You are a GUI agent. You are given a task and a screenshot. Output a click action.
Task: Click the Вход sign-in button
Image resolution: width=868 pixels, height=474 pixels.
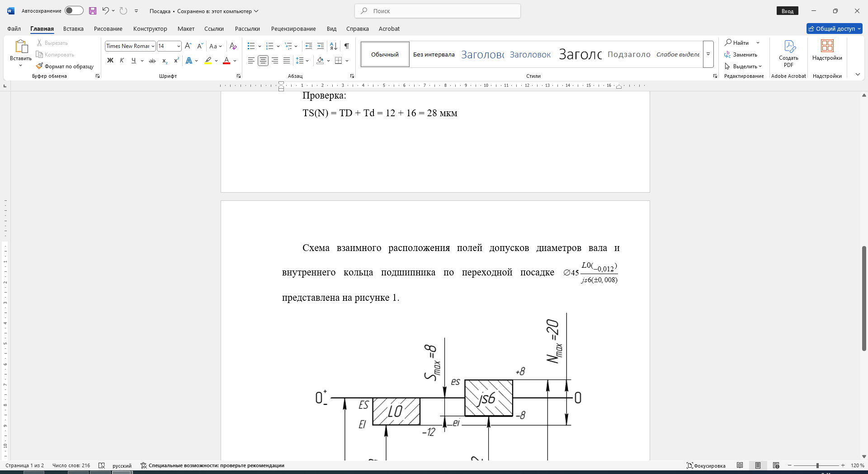[x=788, y=11]
